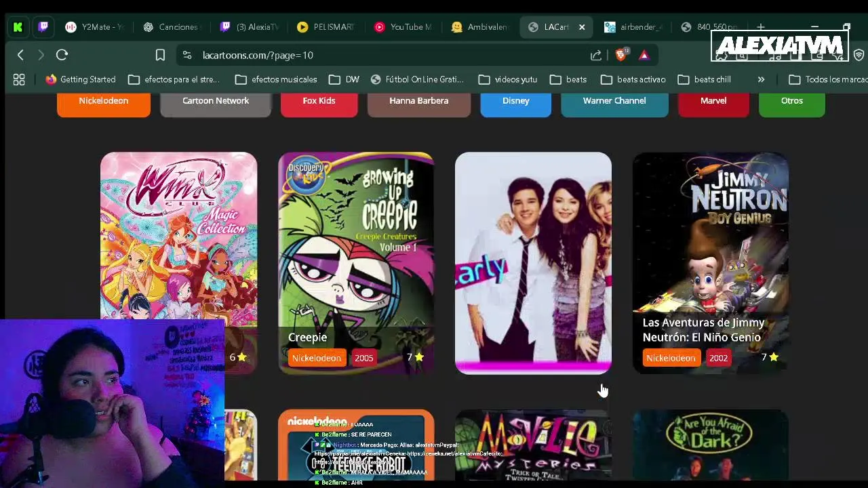Switch to the (3) AlexiaTV Twitch tab
This screenshot has height=488, width=868.
pyautogui.click(x=250, y=27)
